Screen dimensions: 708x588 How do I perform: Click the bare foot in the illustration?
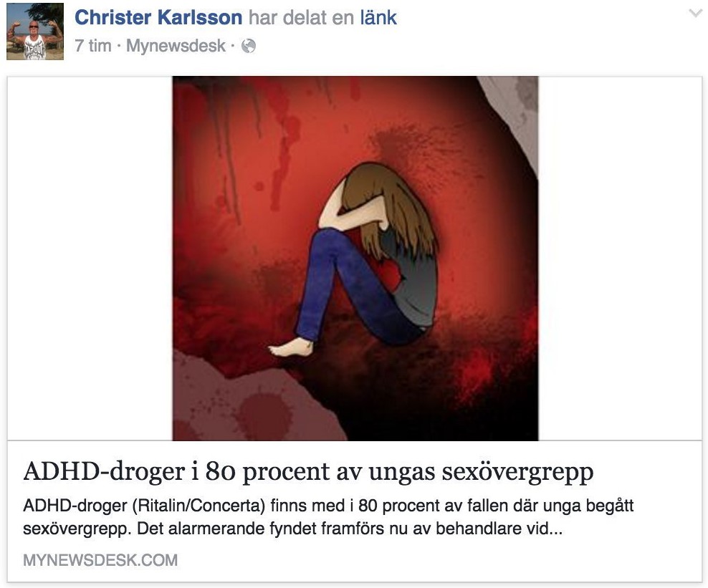point(291,347)
